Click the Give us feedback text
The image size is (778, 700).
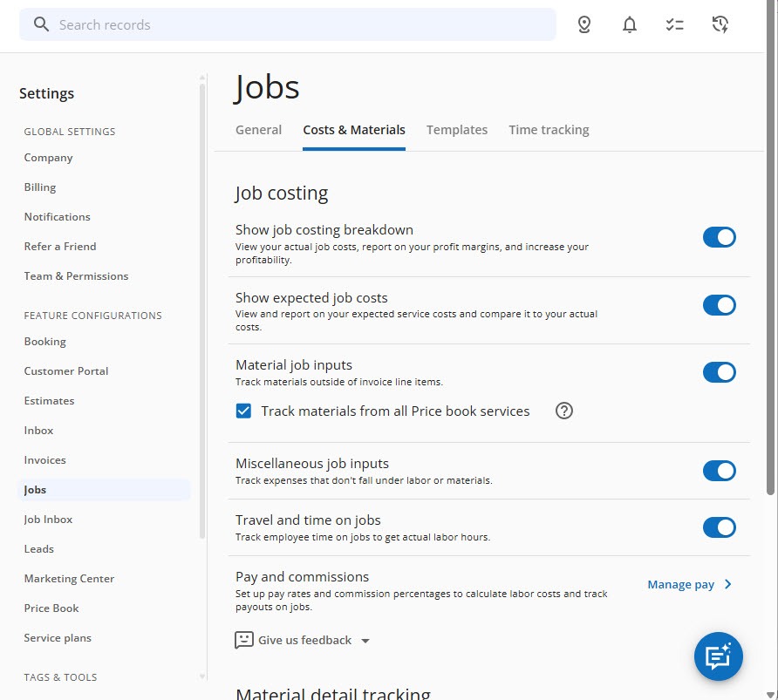coord(304,640)
